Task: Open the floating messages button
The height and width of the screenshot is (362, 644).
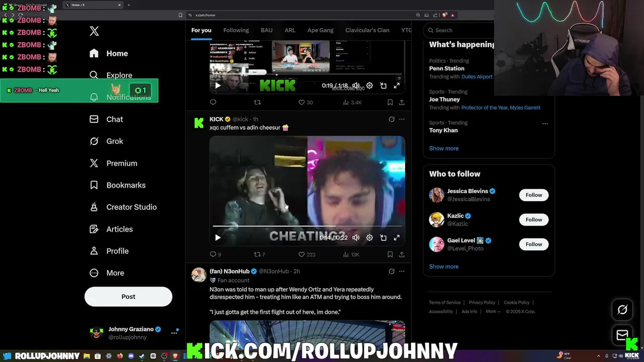Action: pyautogui.click(x=622, y=335)
